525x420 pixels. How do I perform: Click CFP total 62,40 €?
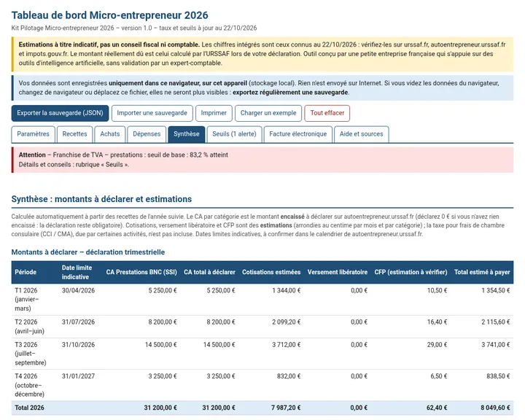(x=437, y=408)
